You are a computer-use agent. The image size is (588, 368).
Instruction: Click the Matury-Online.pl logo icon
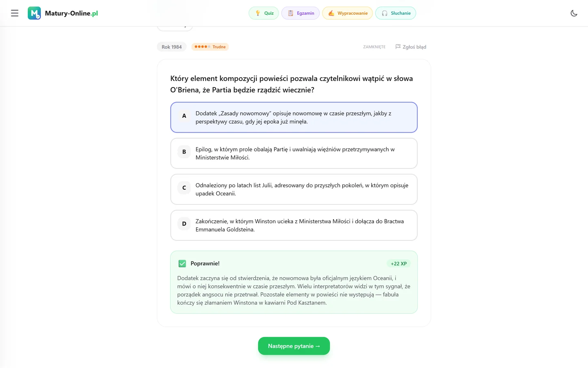click(x=34, y=13)
